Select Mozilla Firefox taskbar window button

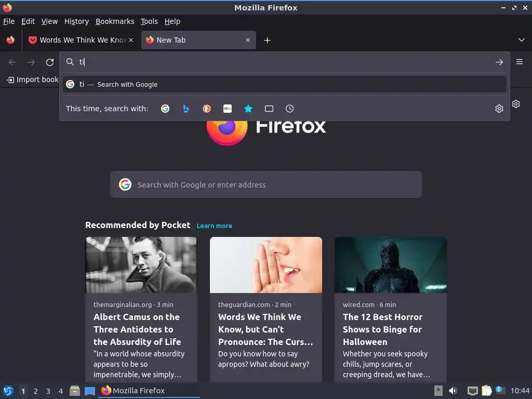pos(149,391)
